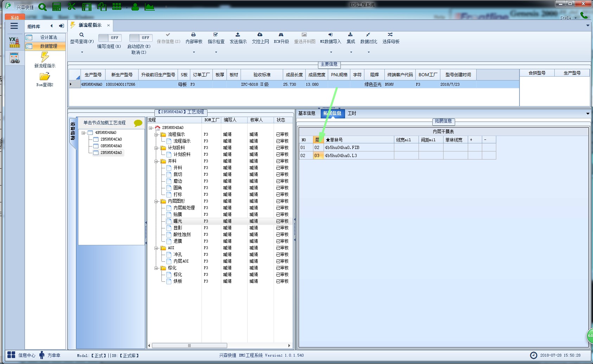Click cell 4b5hu04ha0.FZB in film table

(x=358, y=148)
